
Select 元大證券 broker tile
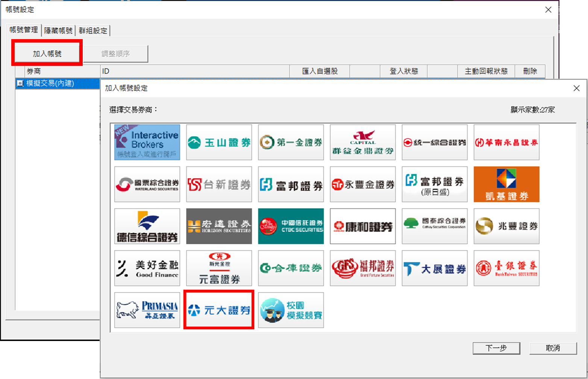(219, 310)
